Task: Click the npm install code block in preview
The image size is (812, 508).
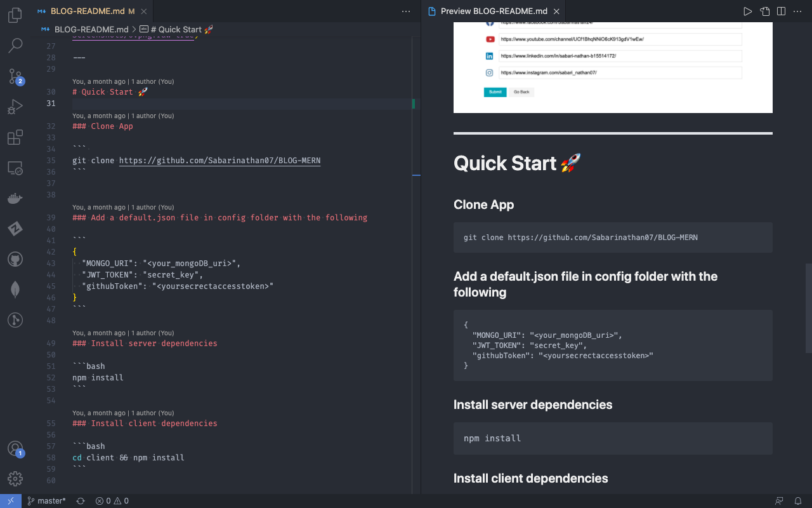Action: (613, 438)
